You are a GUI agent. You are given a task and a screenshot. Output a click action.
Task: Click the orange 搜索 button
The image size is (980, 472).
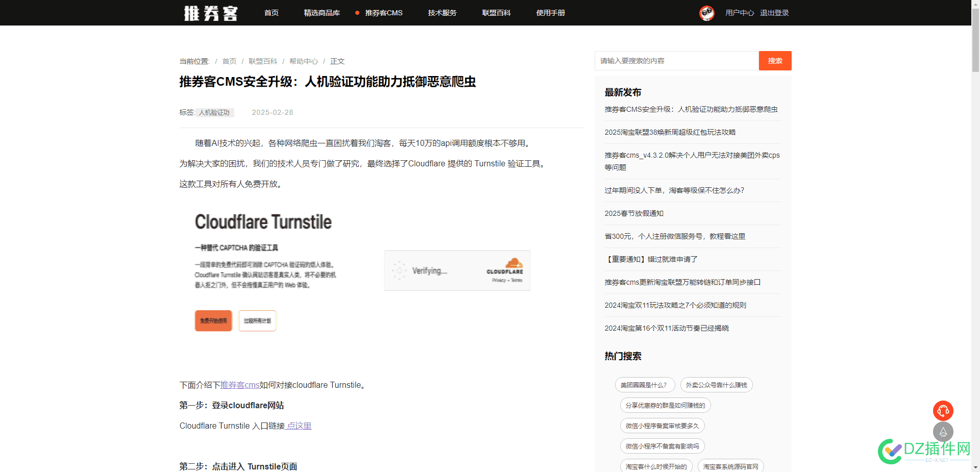(x=775, y=61)
